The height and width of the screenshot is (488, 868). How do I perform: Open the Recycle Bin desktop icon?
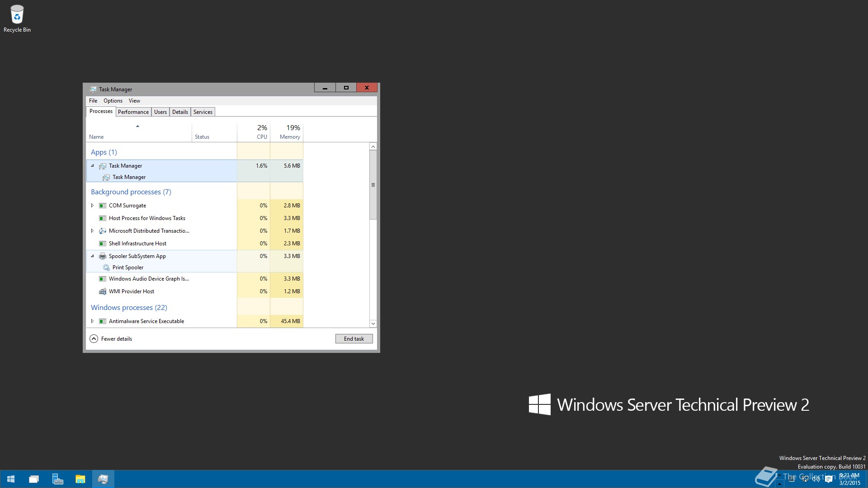pos(17,19)
